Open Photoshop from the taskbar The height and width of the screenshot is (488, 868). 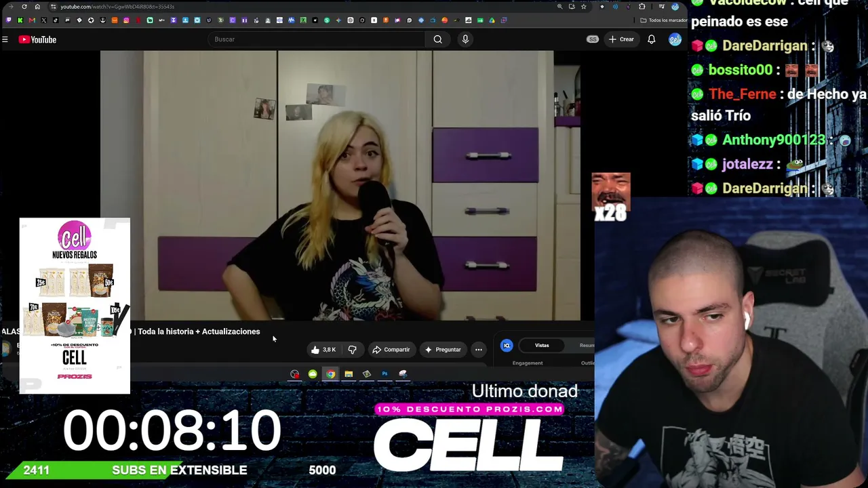point(384,374)
